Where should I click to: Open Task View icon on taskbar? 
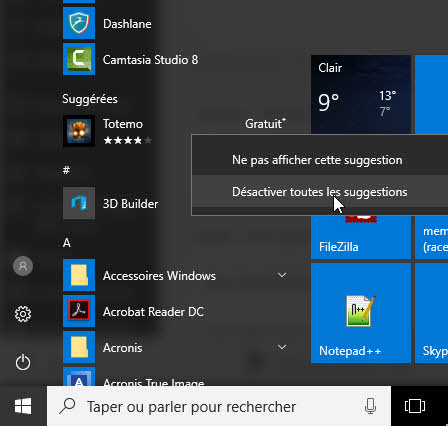[415, 406]
